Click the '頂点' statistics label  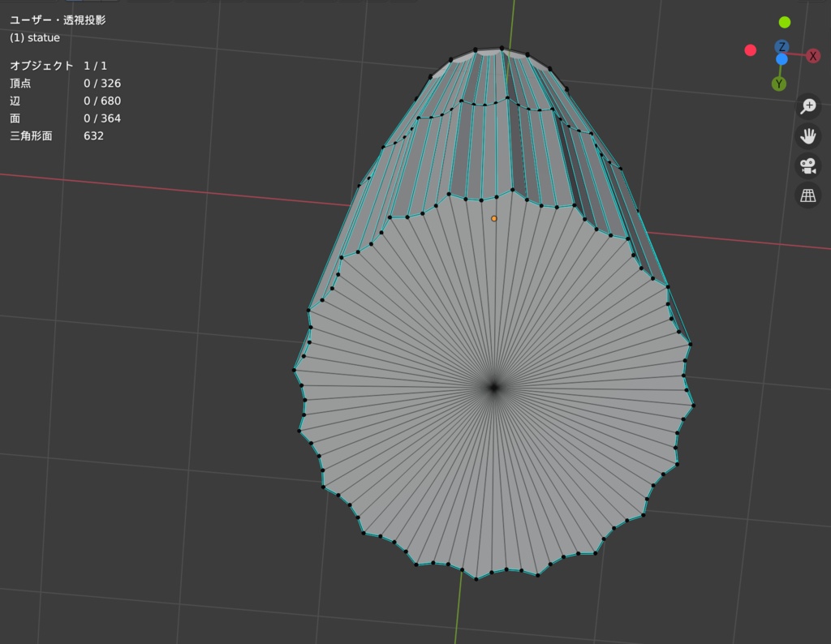click(x=20, y=84)
